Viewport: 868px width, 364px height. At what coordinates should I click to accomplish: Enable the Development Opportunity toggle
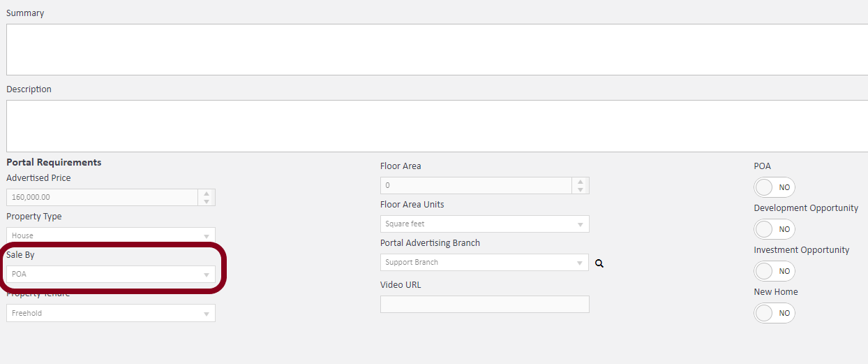(x=774, y=229)
